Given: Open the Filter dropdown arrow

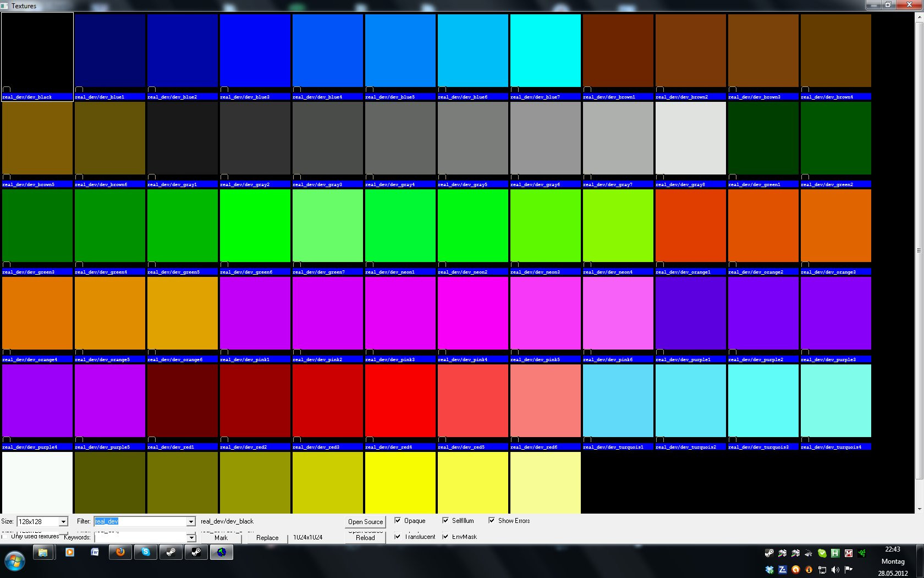Looking at the screenshot, I should click(191, 521).
